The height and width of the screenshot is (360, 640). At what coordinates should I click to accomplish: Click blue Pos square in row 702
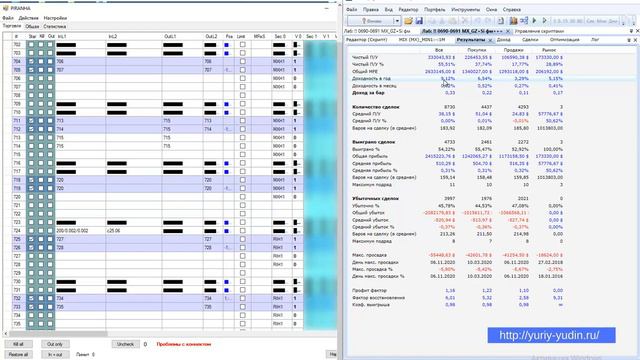227,45
